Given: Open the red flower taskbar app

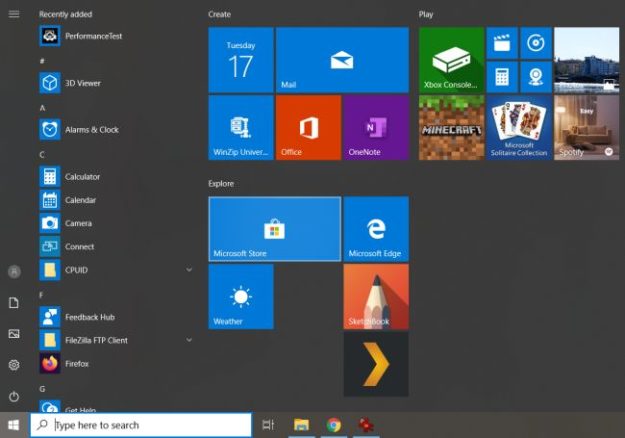Looking at the screenshot, I should pyautogui.click(x=366, y=425).
